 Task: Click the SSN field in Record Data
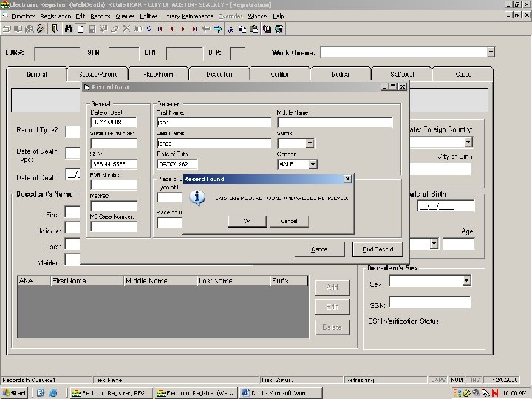[114, 164]
